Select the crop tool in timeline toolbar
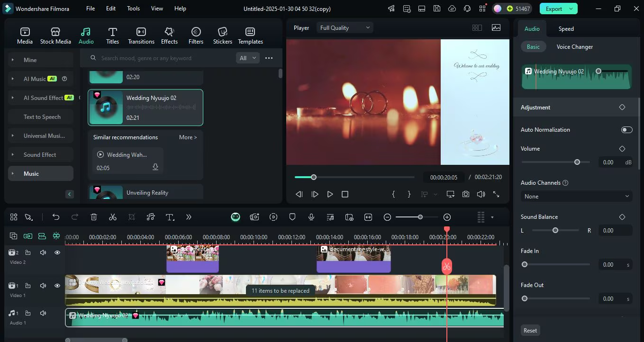This screenshot has width=644, height=342. tap(132, 217)
